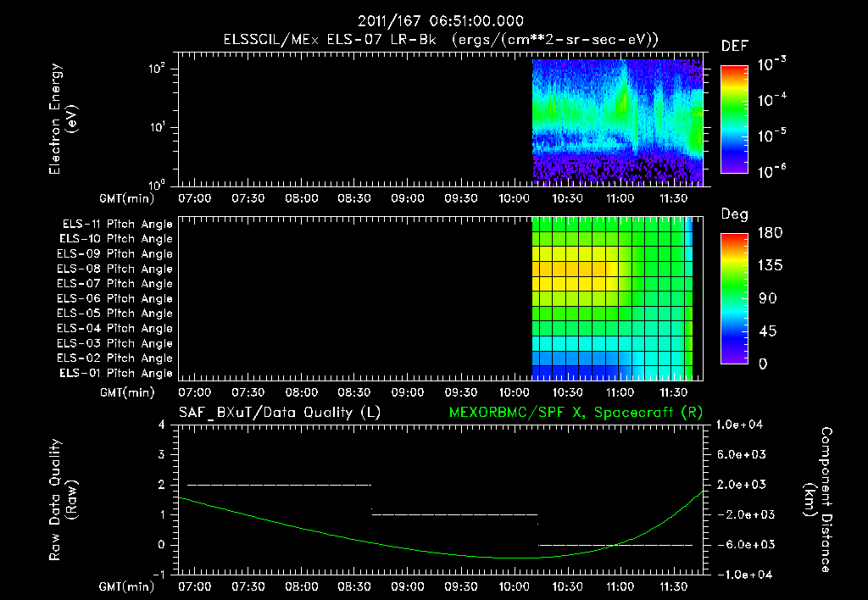Select the 10^2 tick on electron energy axis
The width and height of the screenshot is (868, 600).
click(x=157, y=69)
